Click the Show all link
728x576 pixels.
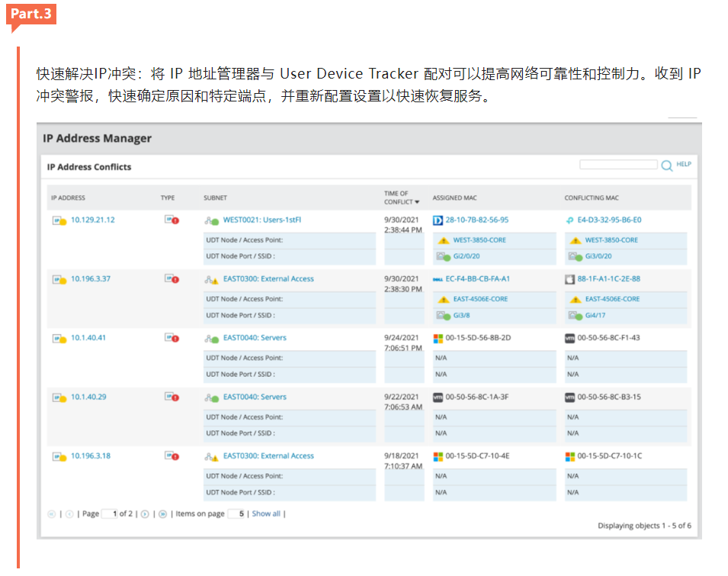266,513
